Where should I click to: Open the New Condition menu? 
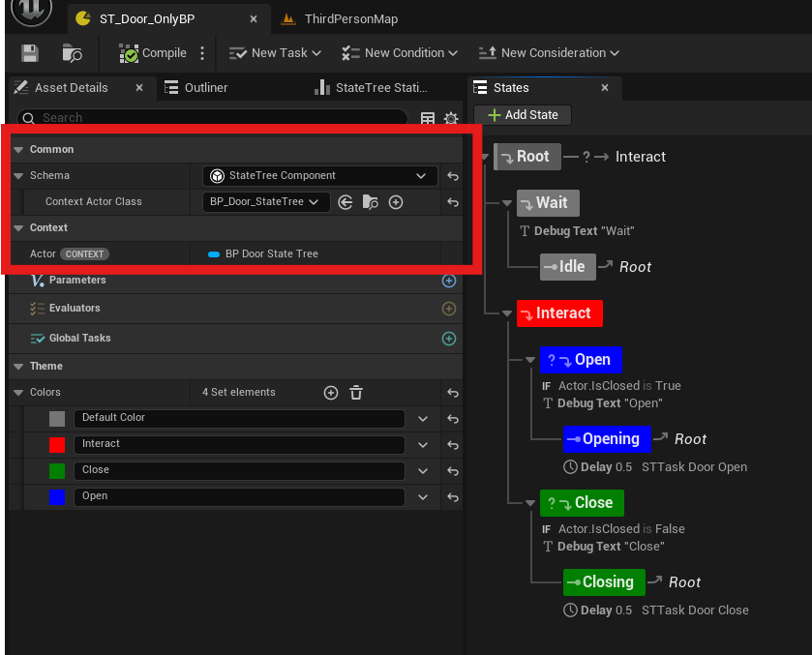(399, 53)
